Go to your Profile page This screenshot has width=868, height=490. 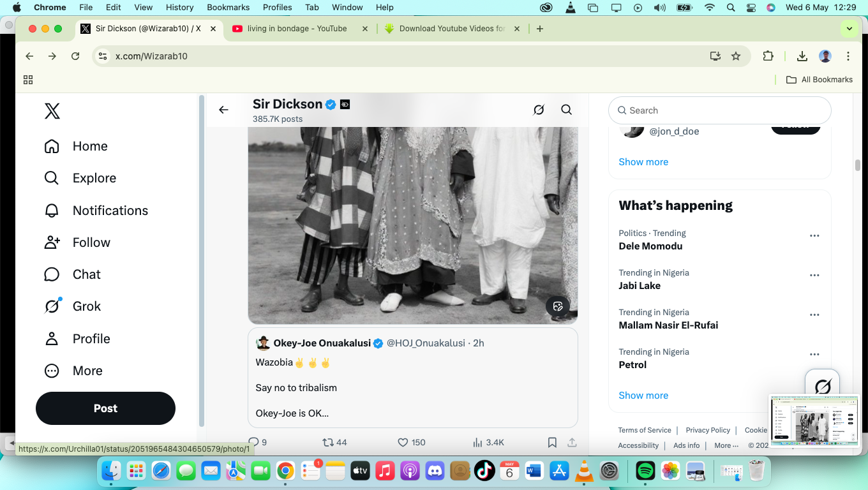(77, 339)
